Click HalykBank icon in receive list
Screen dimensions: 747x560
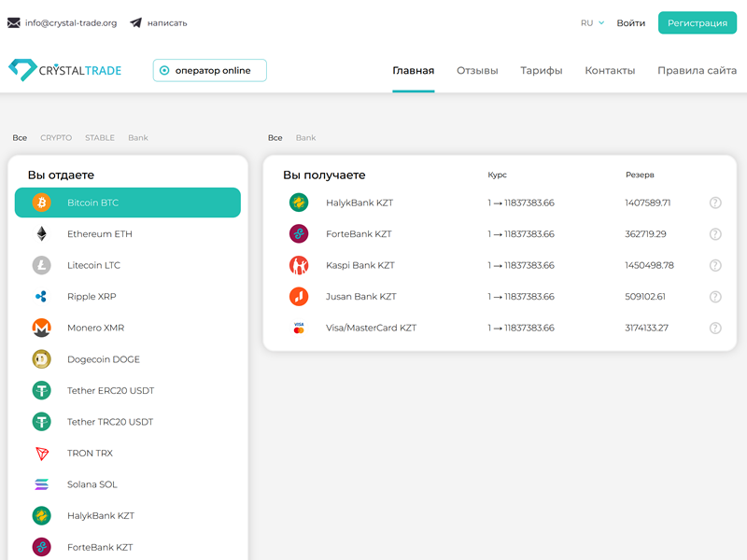(x=299, y=203)
